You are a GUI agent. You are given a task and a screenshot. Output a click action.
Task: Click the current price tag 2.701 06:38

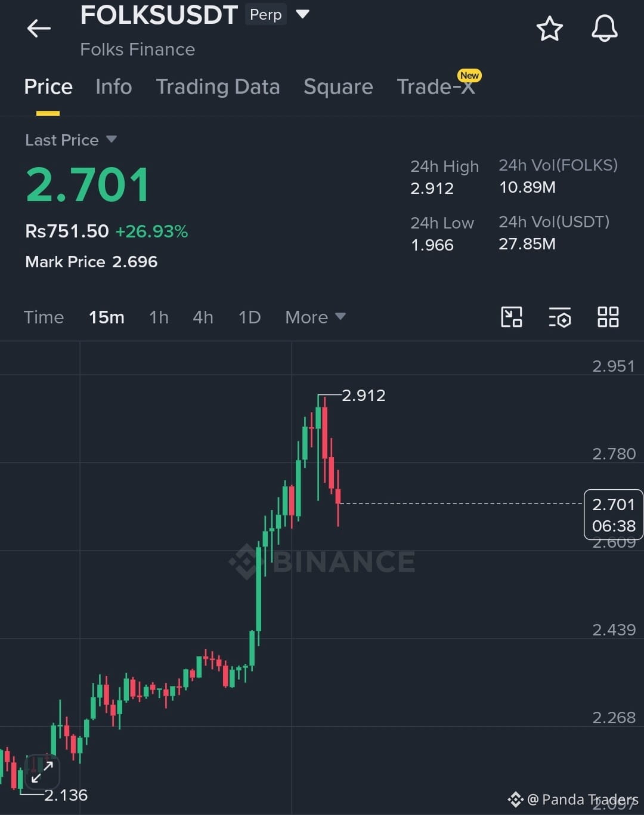(x=614, y=515)
